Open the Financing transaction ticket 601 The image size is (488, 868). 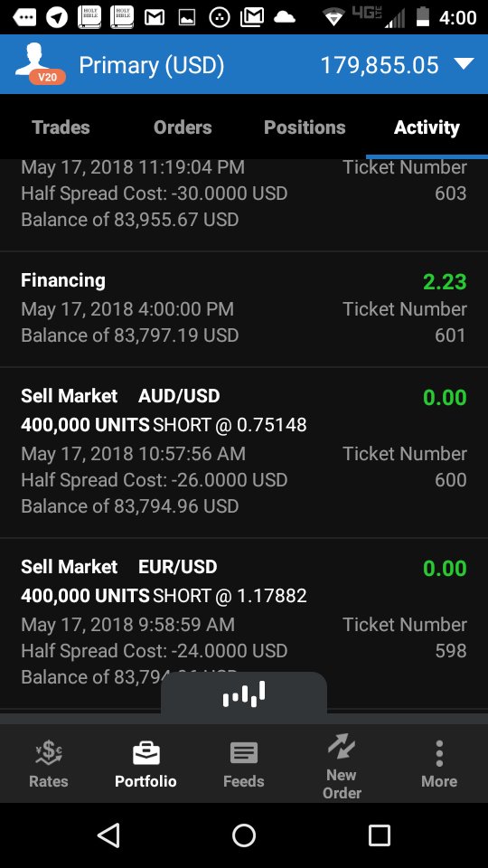tap(244, 309)
